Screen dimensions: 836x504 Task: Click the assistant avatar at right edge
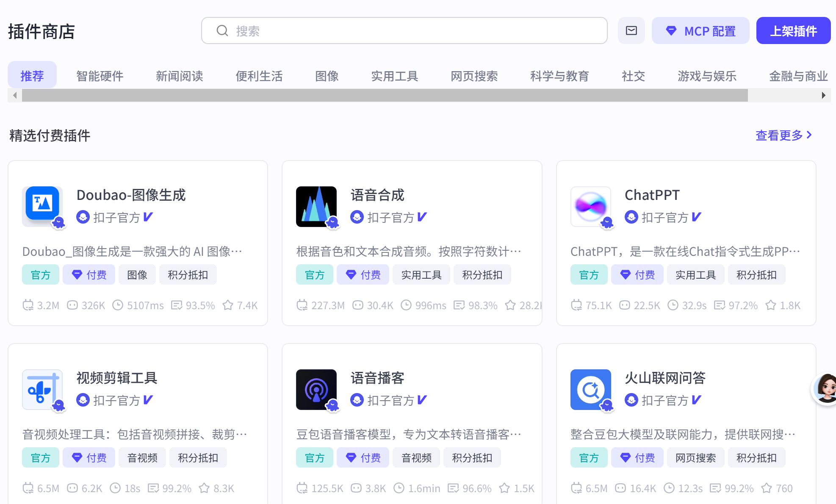point(825,388)
